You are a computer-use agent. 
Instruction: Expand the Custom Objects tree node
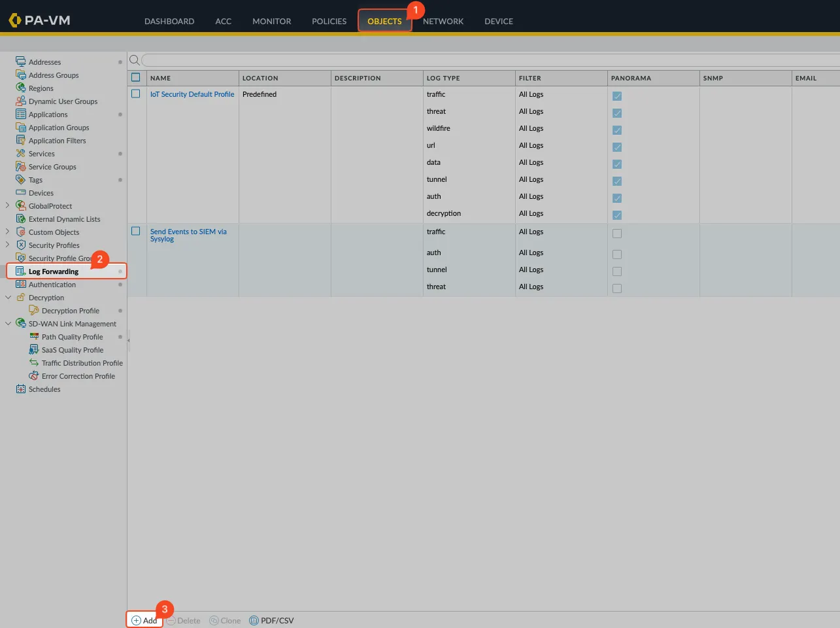pyautogui.click(x=8, y=232)
